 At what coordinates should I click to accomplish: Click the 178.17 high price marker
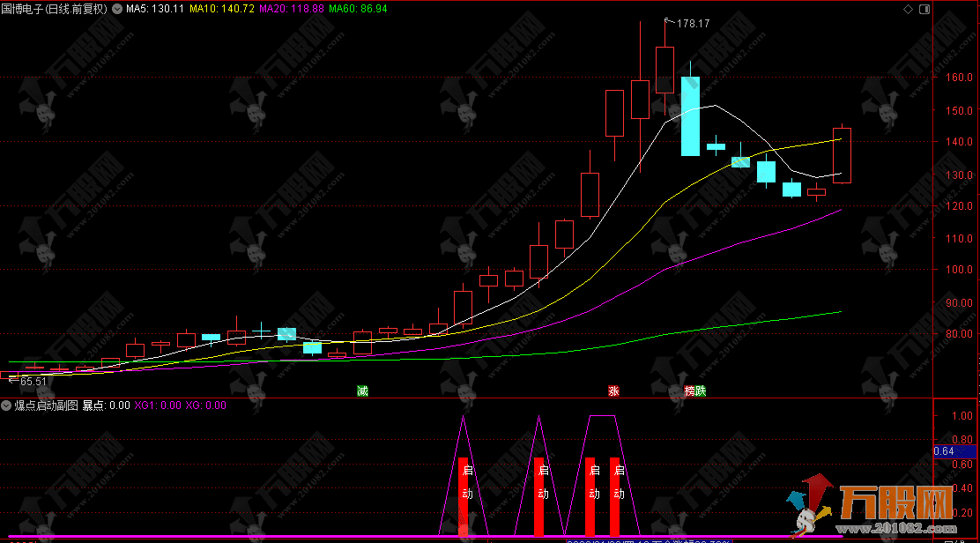[x=692, y=24]
